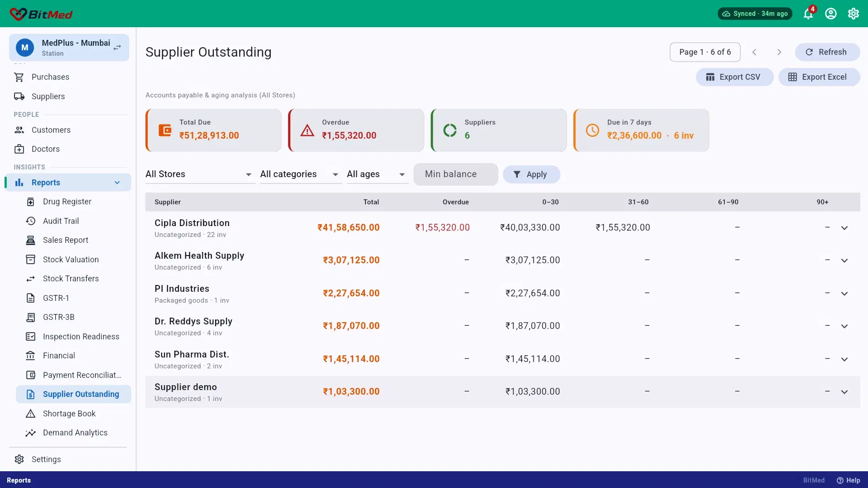Expand the PI Industries row
The image size is (868, 488).
point(844,294)
